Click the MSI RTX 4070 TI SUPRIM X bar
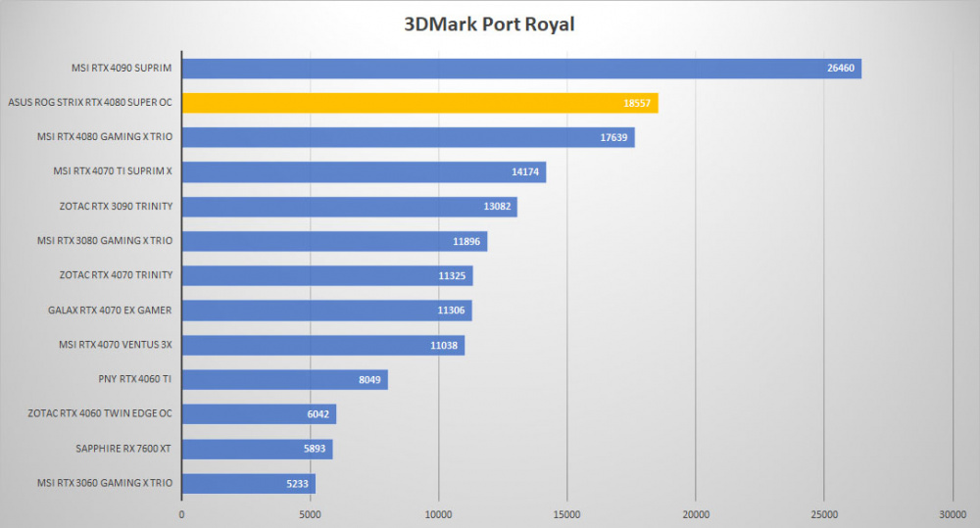The image size is (980, 528). point(365,171)
